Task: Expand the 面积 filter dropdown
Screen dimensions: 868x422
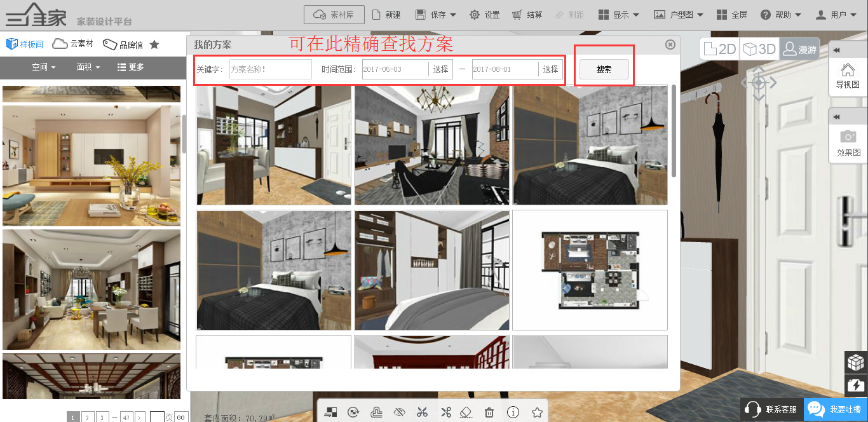Action: point(88,67)
